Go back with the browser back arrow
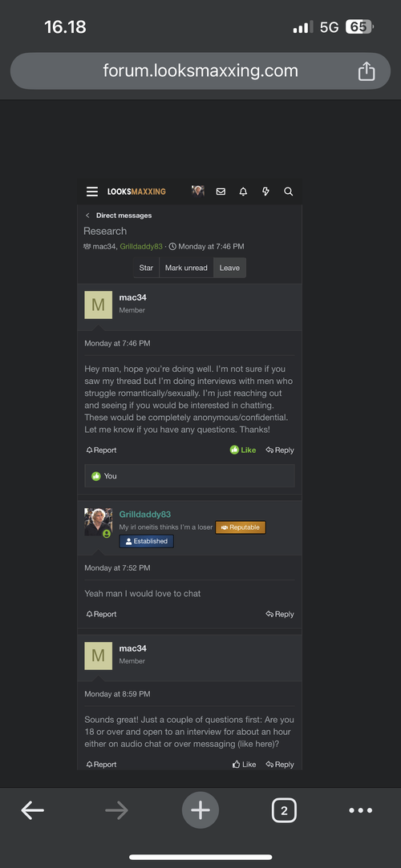401x868 pixels. pyautogui.click(x=33, y=811)
